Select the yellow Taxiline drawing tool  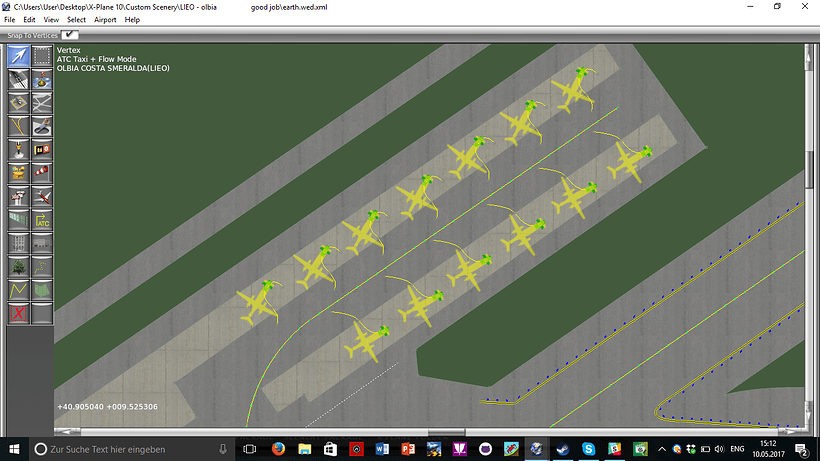click(18, 126)
